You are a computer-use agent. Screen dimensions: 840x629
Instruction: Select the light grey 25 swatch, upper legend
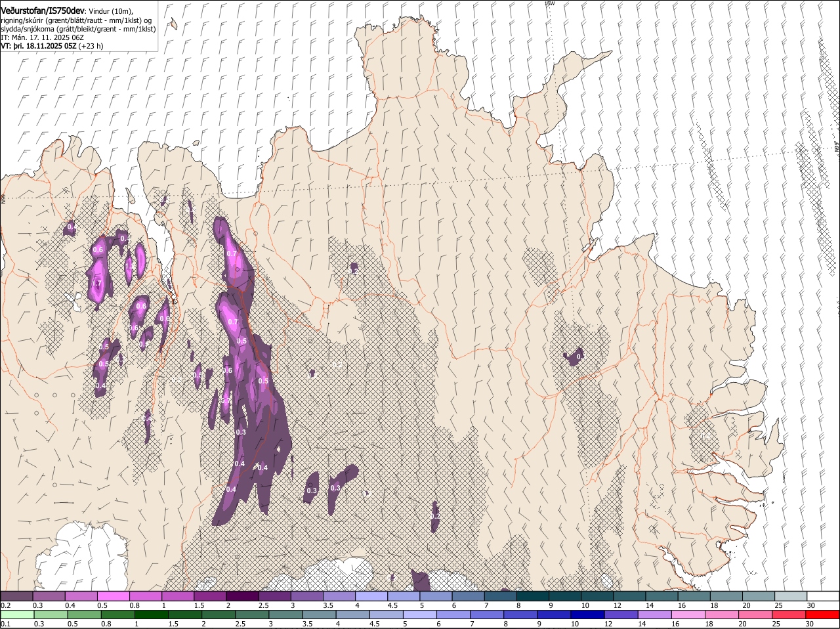(791, 596)
